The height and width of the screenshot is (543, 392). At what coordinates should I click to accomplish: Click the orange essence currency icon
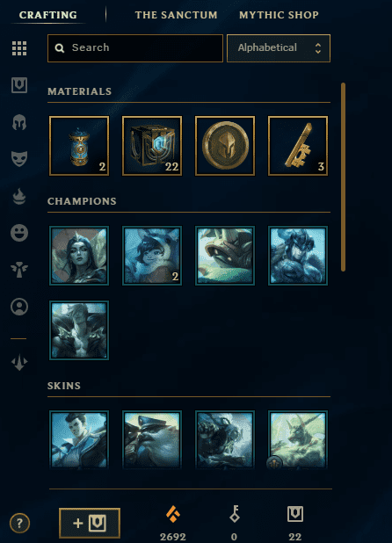tap(173, 514)
